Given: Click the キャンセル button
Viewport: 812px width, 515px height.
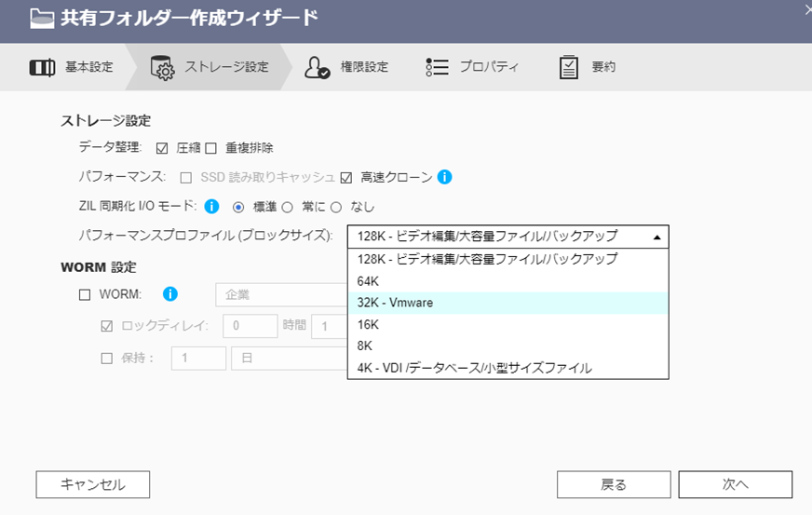Looking at the screenshot, I should 92,484.
